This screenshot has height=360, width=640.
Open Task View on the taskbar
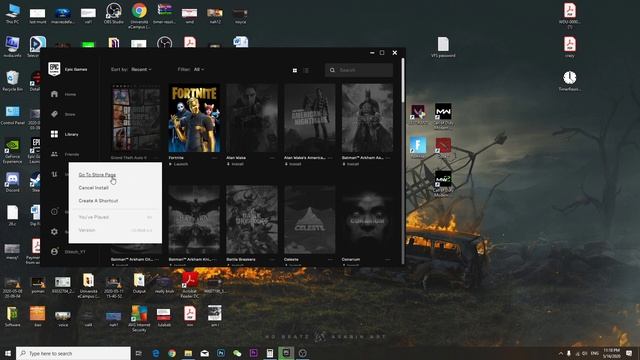tap(139, 353)
